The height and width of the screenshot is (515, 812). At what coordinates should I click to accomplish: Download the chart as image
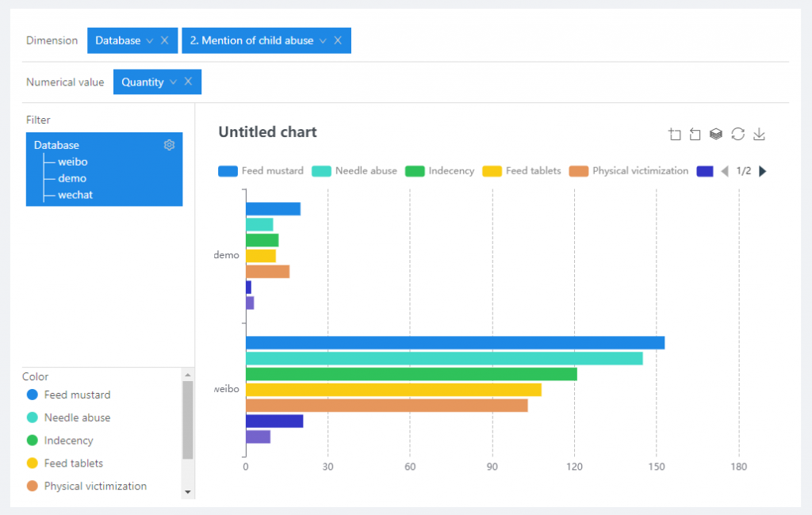(x=759, y=135)
